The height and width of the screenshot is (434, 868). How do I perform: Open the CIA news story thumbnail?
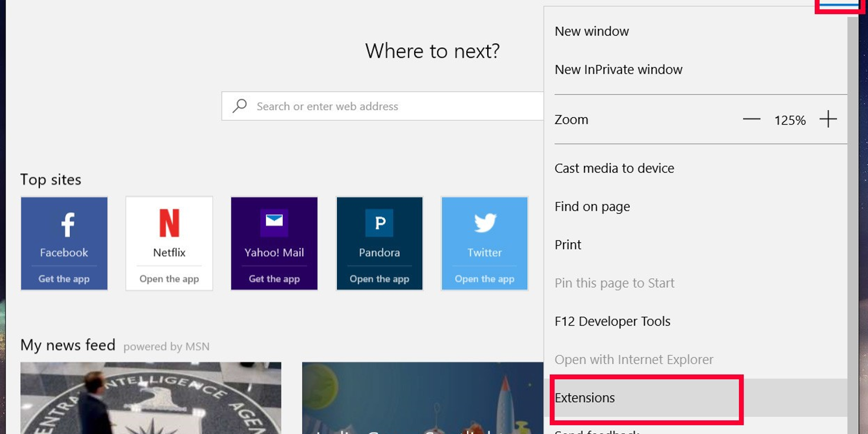tap(151, 398)
